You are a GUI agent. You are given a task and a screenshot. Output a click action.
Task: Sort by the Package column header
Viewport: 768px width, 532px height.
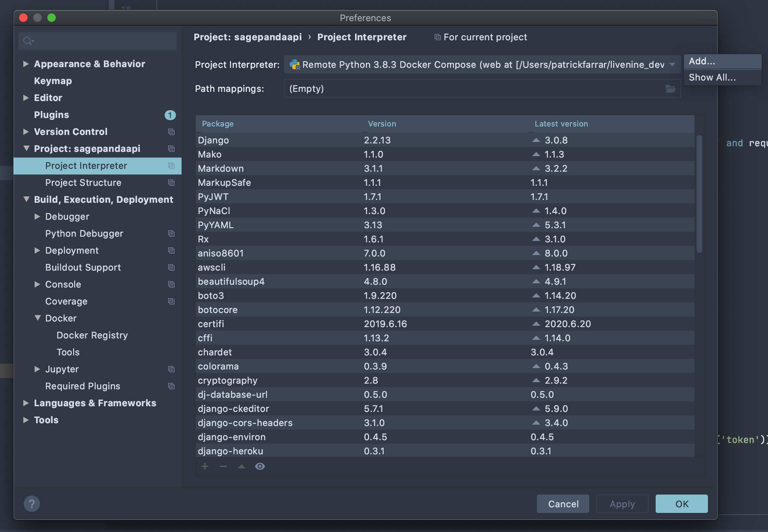[279, 124]
